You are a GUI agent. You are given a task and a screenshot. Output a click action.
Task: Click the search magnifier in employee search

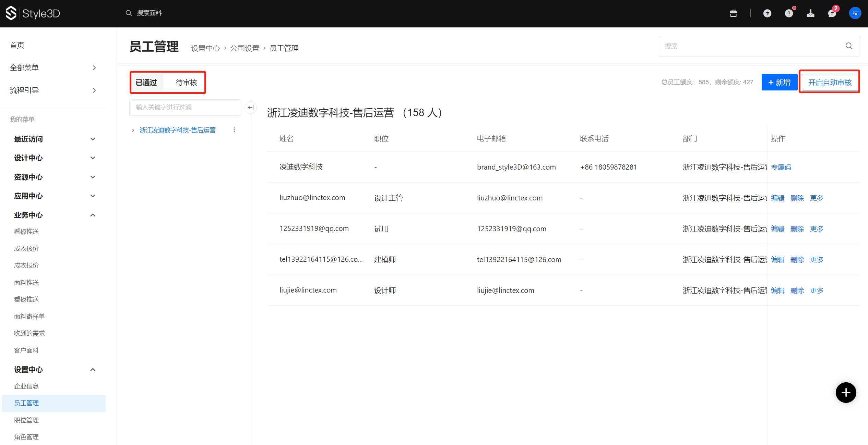tap(849, 46)
